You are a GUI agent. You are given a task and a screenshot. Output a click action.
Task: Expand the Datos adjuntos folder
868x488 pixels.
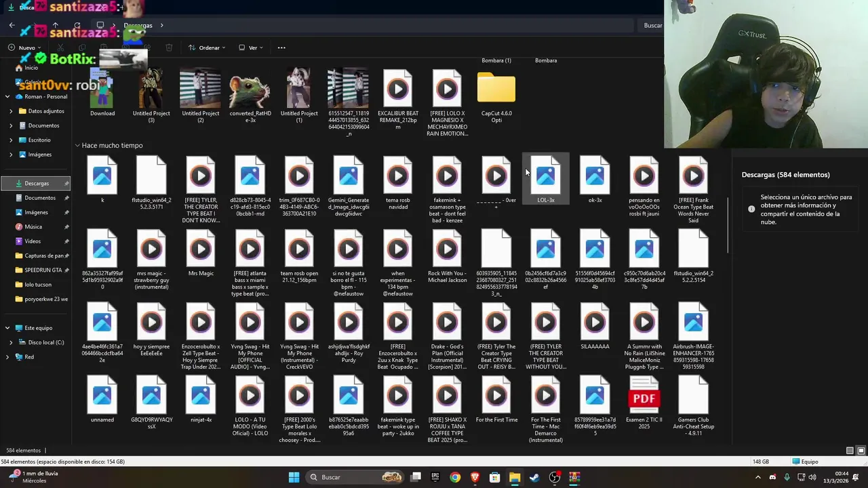click(x=11, y=111)
